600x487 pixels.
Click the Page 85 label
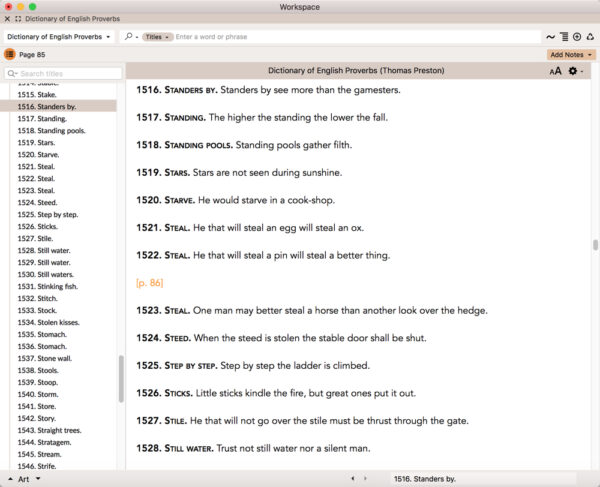click(x=32, y=55)
